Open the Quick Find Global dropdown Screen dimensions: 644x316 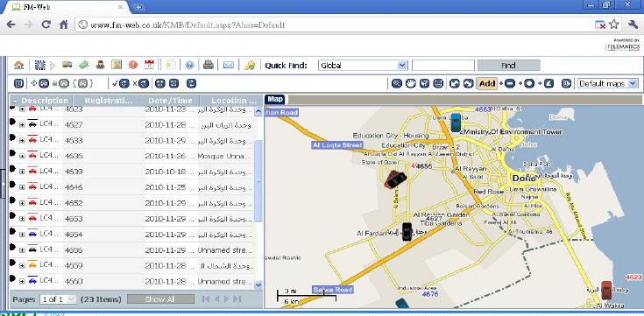click(363, 66)
